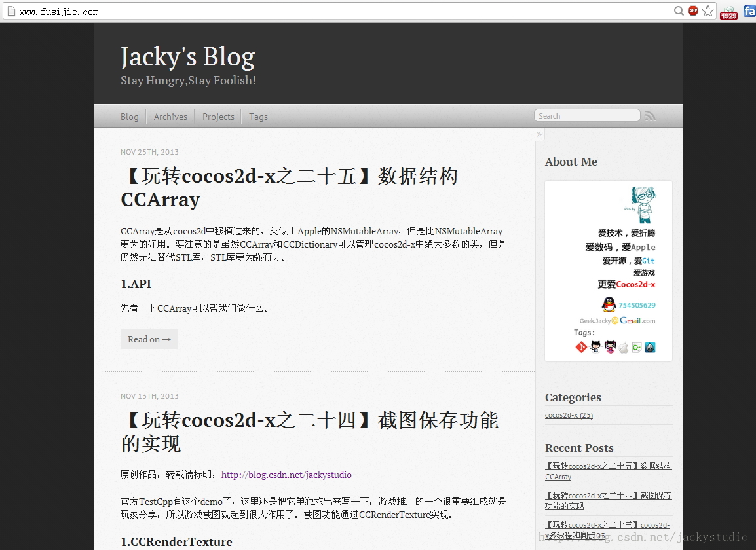Open the cocos2d-x (25) category
The image size is (756, 550).
(569, 415)
